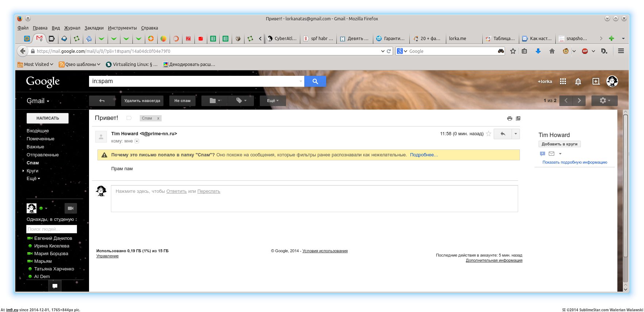Viewport: 644px width, 312px height.
Task: Click the blue search magnifier button
Action: point(315,81)
